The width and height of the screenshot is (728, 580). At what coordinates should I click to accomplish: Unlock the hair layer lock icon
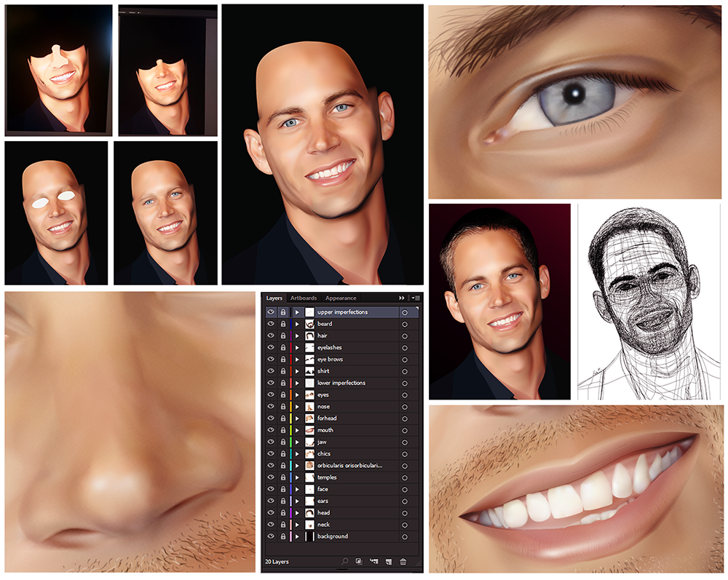click(x=282, y=335)
